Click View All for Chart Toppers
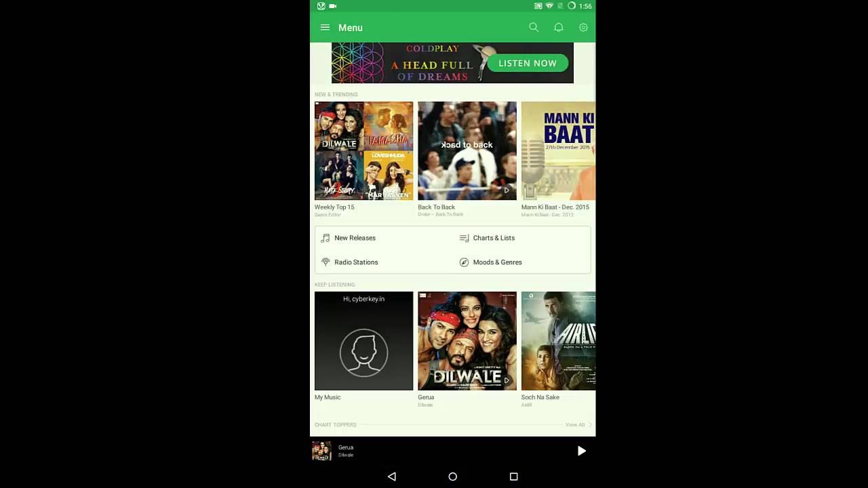This screenshot has width=868, height=488. coord(575,425)
